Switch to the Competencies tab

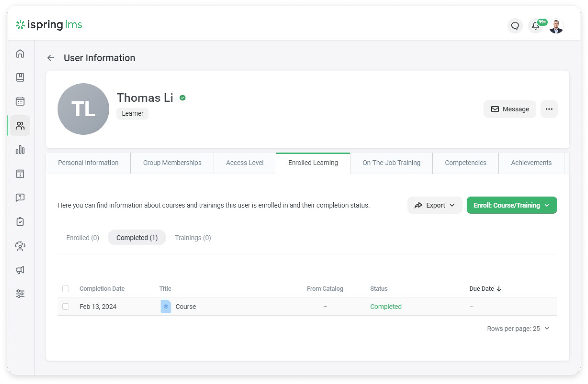pos(465,163)
